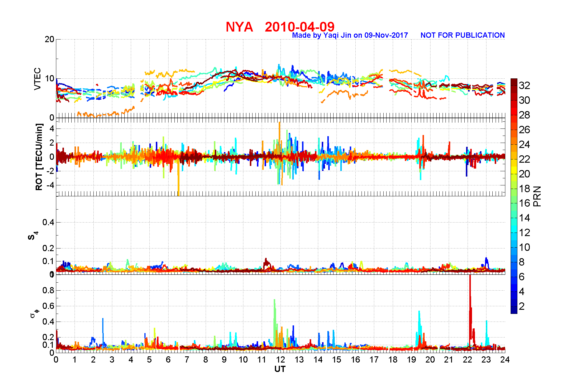Viewport: 561px width, 392px height.
Task: Select the S4 y-axis label
Action: pos(33,236)
